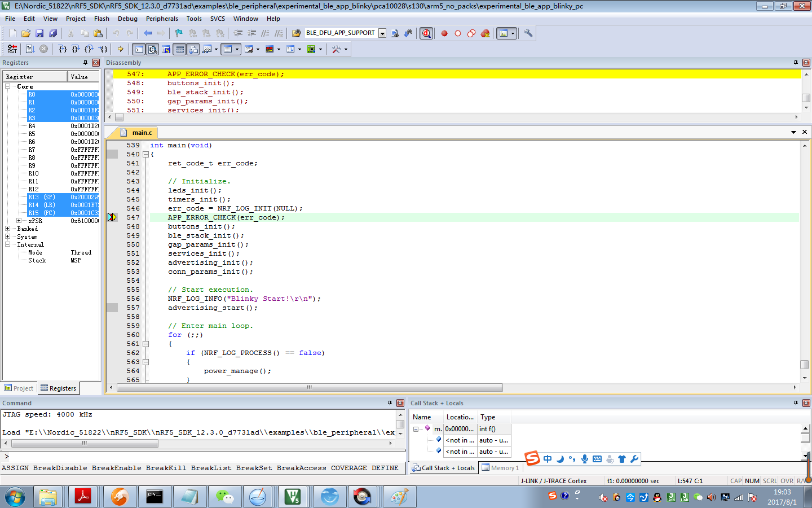Open the BLE_DFU_APP_SUPPORT target dropdown
Viewport: 812px width, 508px height.
(x=382, y=33)
